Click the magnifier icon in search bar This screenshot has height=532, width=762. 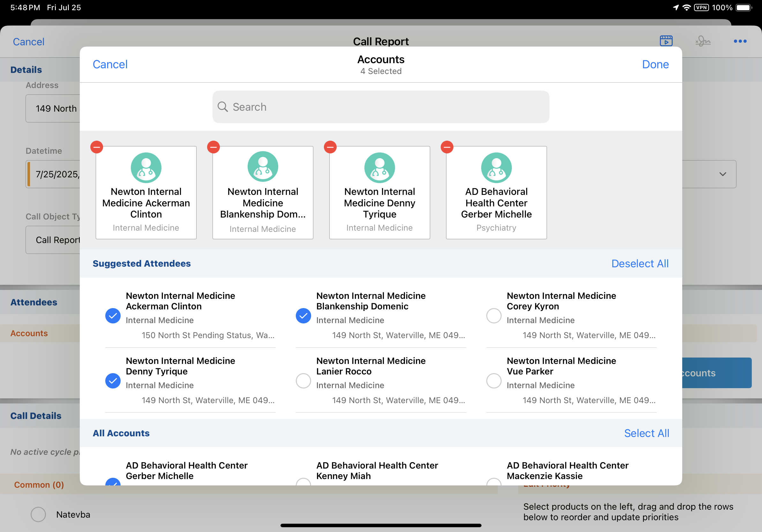[x=223, y=107]
